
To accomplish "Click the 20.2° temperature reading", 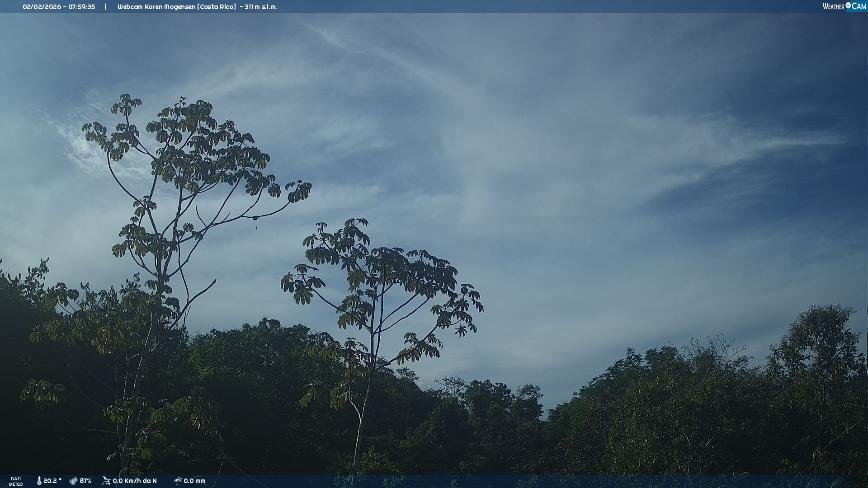I will [x=52, y=481].
